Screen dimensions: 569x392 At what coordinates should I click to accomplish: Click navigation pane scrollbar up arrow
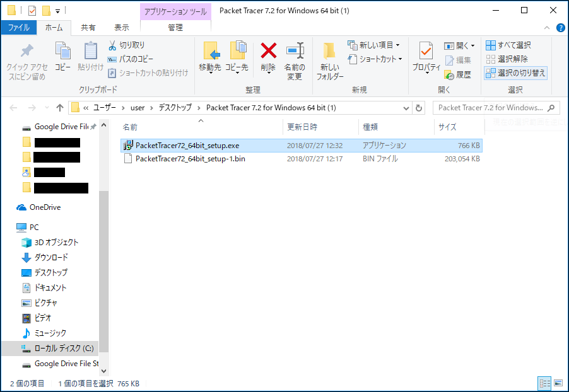[104, 125]
